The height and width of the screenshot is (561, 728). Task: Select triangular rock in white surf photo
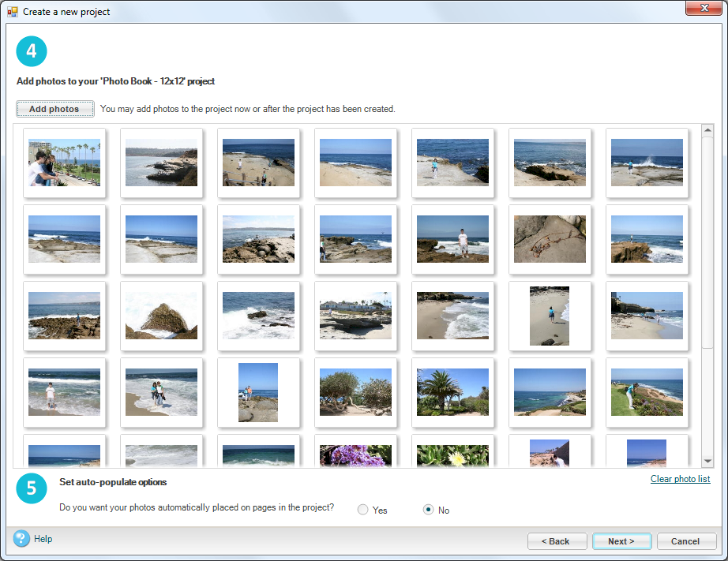161,316
